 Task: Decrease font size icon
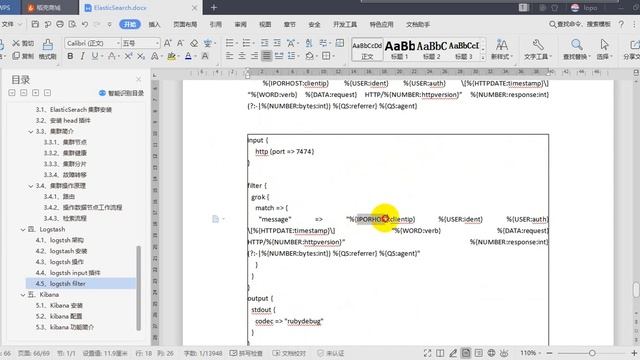[180, 43]
